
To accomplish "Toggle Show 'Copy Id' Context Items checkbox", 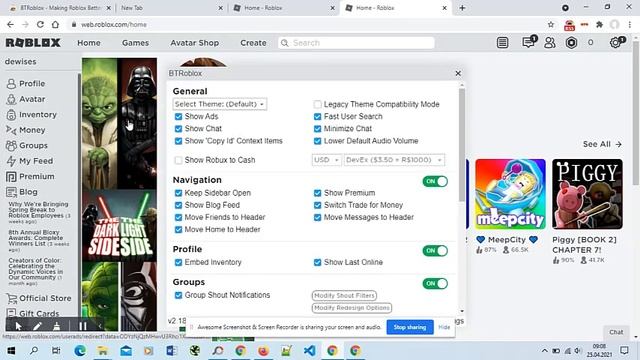I will click(178, 141).
